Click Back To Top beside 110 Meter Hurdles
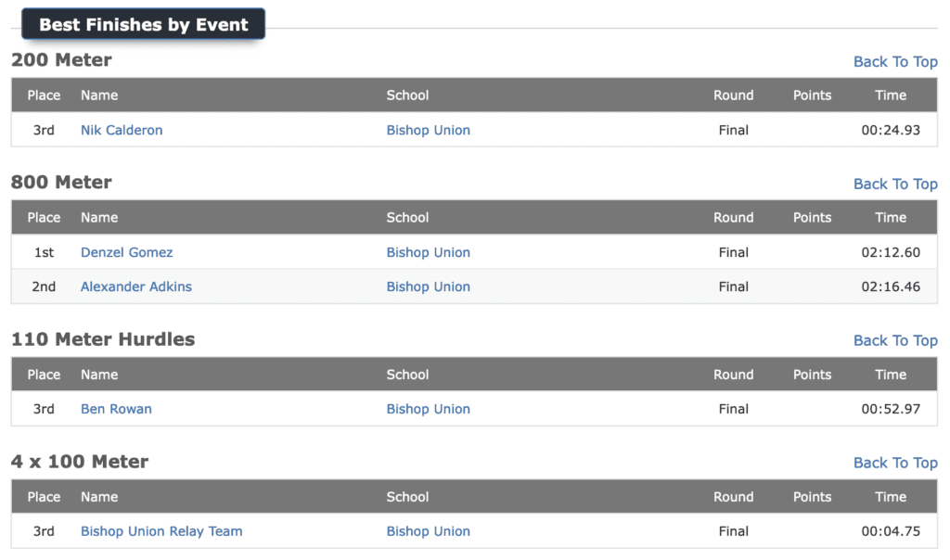950x560 pixels. (895, 341)
